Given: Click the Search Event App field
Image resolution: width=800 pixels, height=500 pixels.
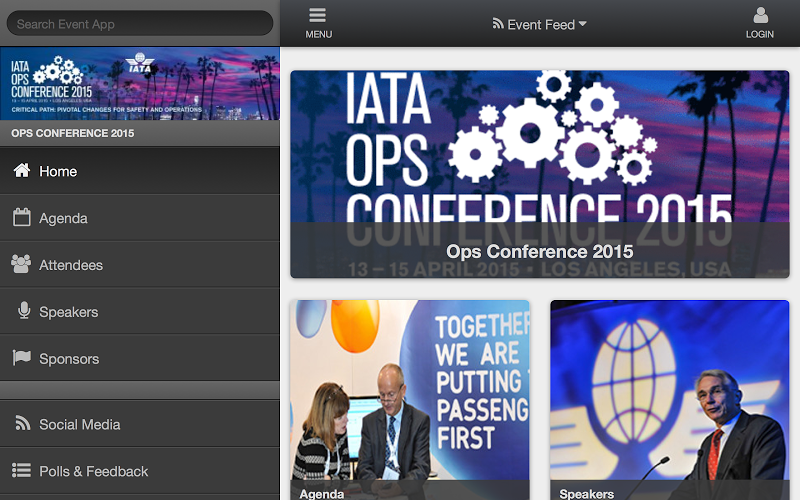Looking at the screenshot, I should click(140, 23).
